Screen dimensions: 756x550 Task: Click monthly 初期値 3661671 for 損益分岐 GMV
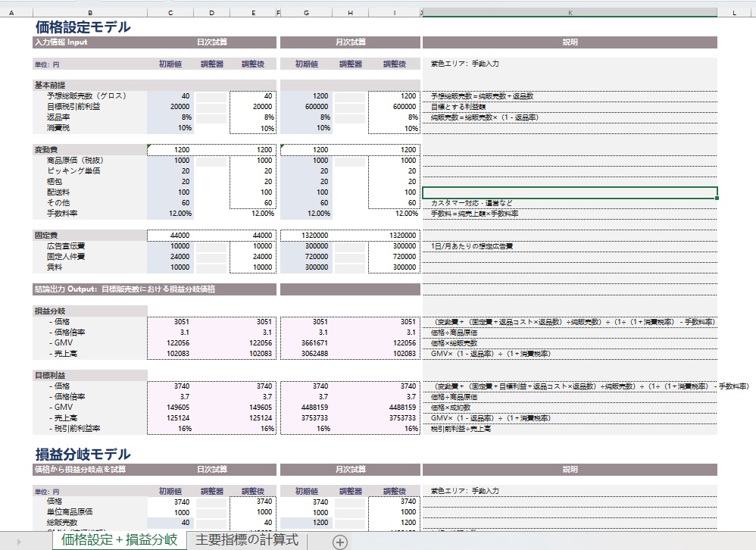point(306,342)
